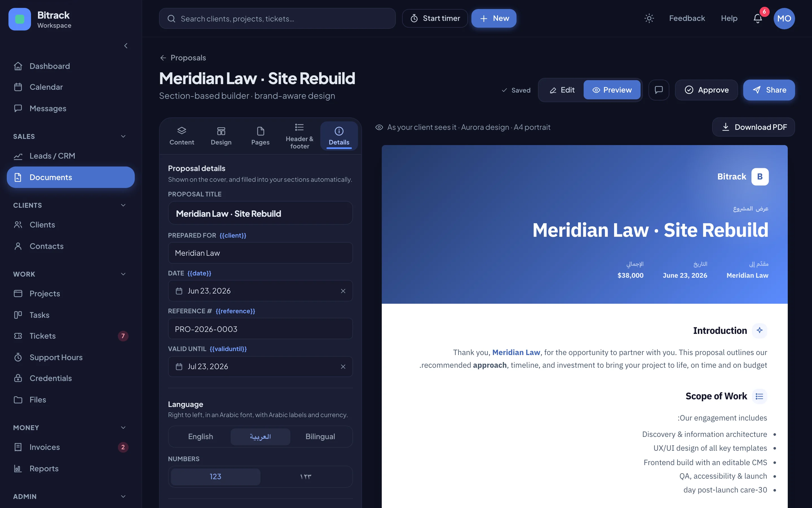
Task: Click the Share button
Action: point(769,90)
